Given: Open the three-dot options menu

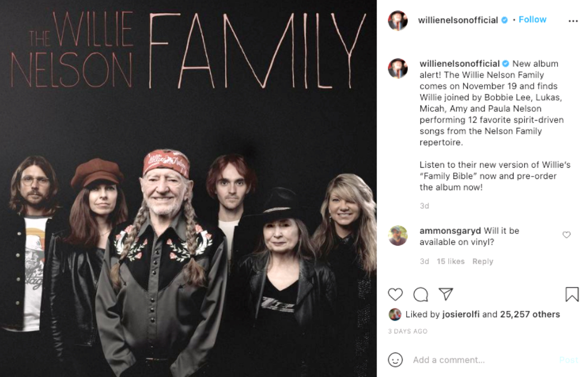Looking at the screenshot, I should click(572, 21).
